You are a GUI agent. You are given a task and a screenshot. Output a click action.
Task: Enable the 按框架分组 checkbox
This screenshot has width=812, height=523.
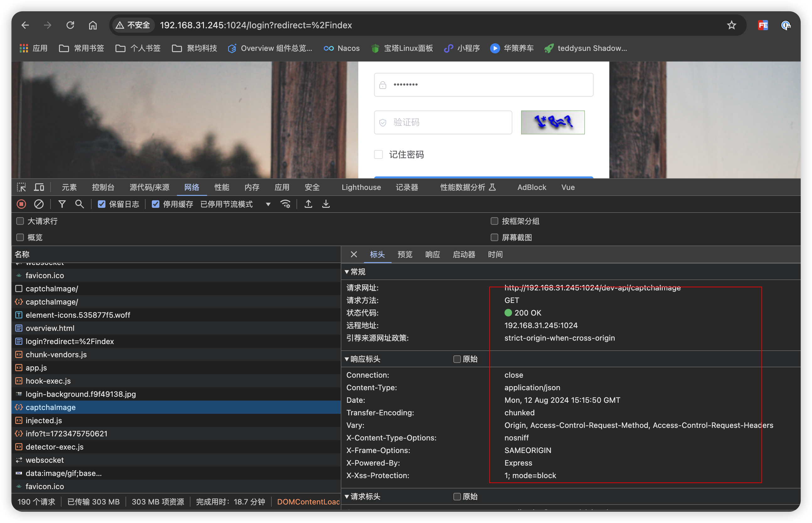click(x=494, y=221)
